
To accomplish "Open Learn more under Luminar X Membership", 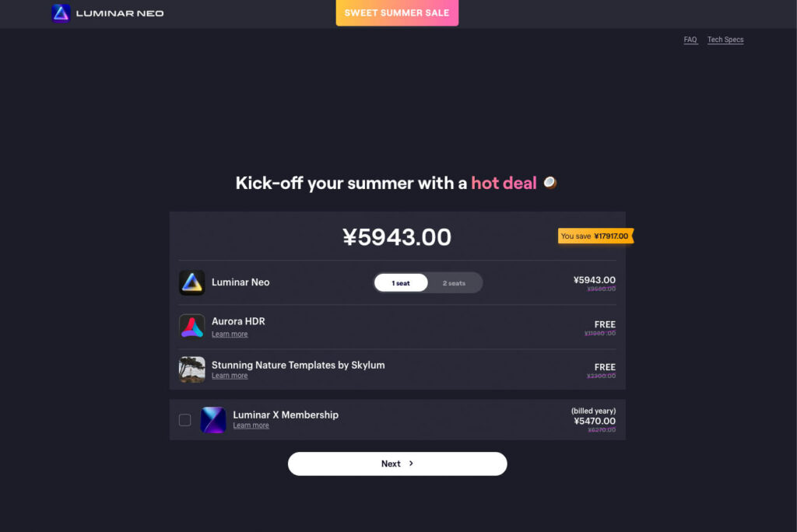I will point(251,425).
